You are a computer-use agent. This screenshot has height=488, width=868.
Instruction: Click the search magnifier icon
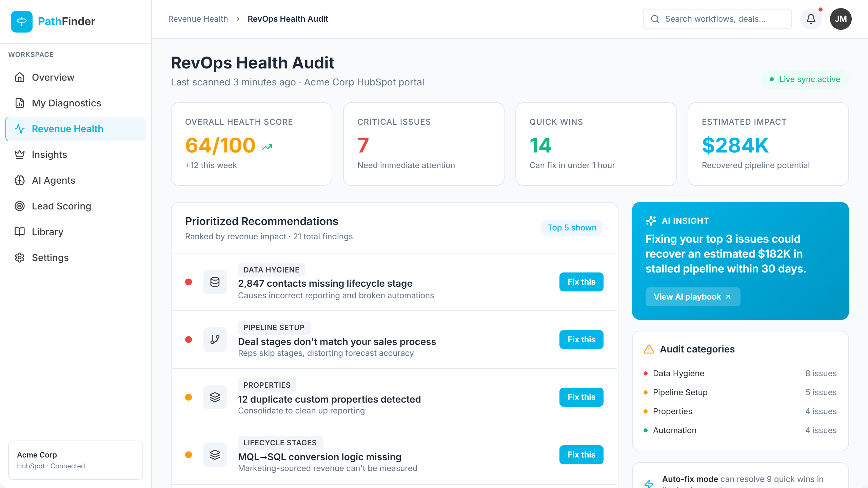(655, 19)
